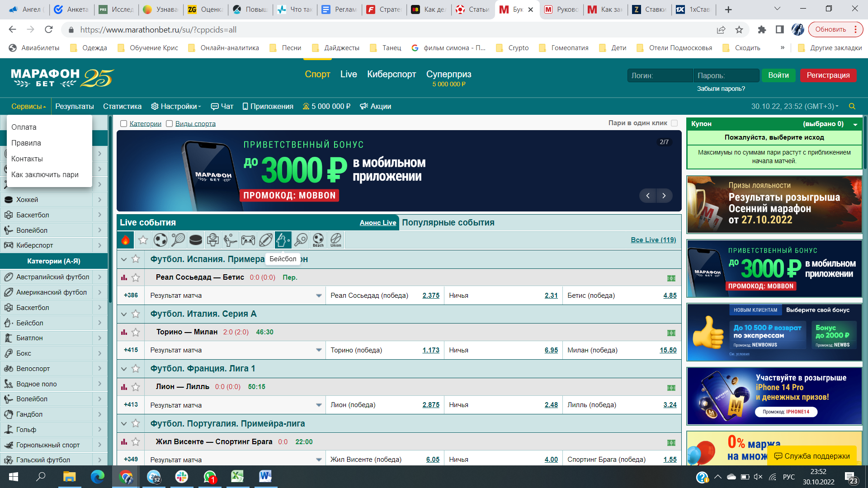This screenshot has width=868, height=488.
Task: Open the timezone dropdown next to date
Action: (837, 106)
